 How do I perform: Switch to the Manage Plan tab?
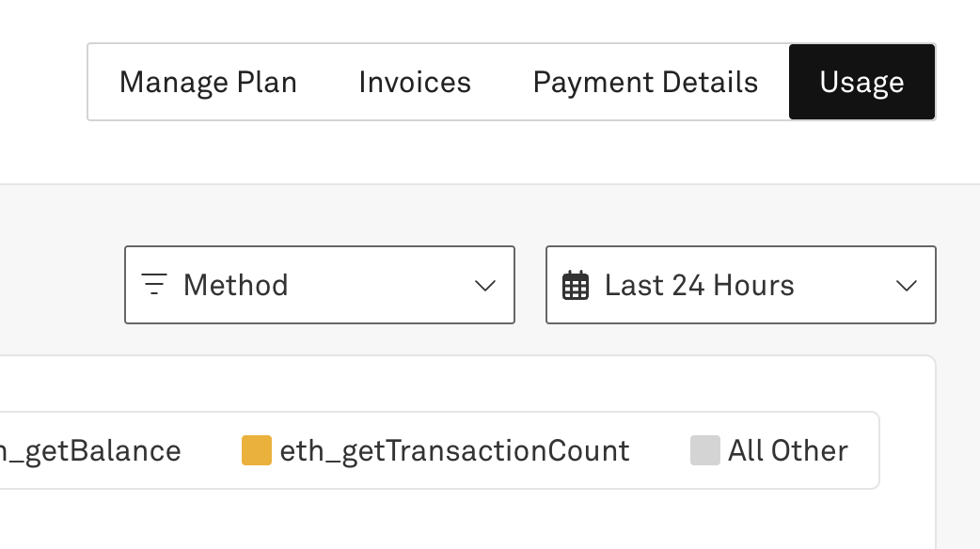208,83
